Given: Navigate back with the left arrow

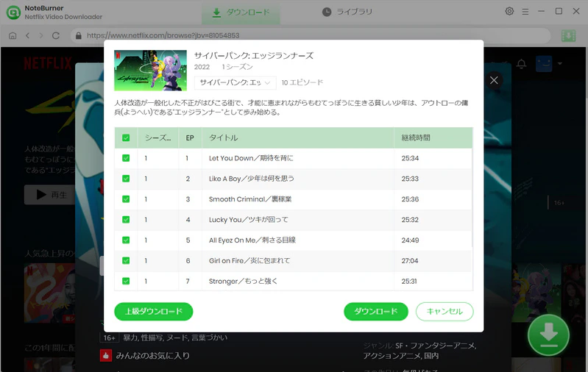Looking at the screenshot, I should click(27, 35).
